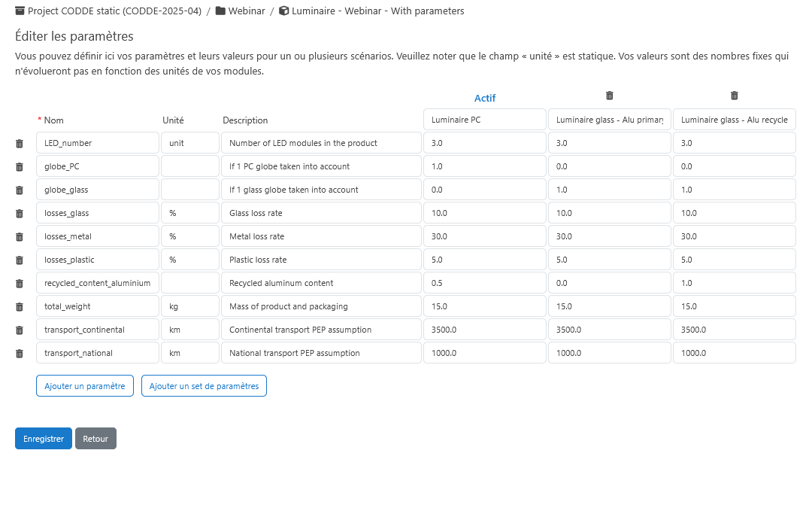Edit the km unit field of transport_continental
812x508 pixels.
click(x=190, y=330)
